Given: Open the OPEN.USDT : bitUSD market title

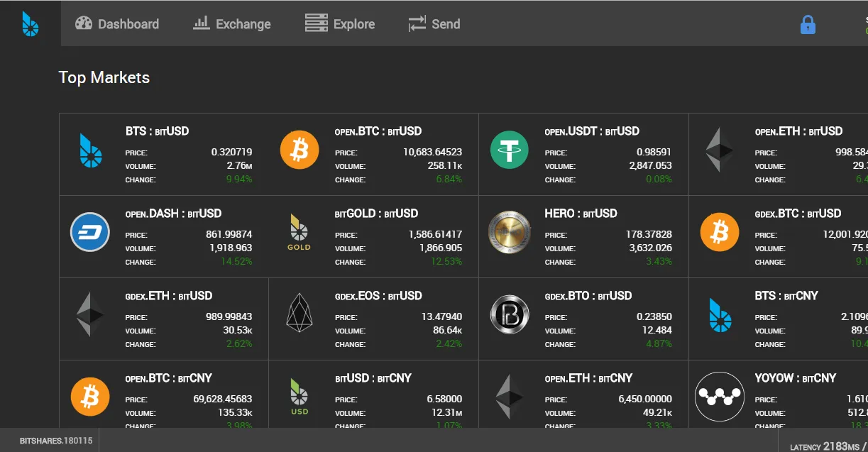Looking at the screenshot, I should [592, 131].
